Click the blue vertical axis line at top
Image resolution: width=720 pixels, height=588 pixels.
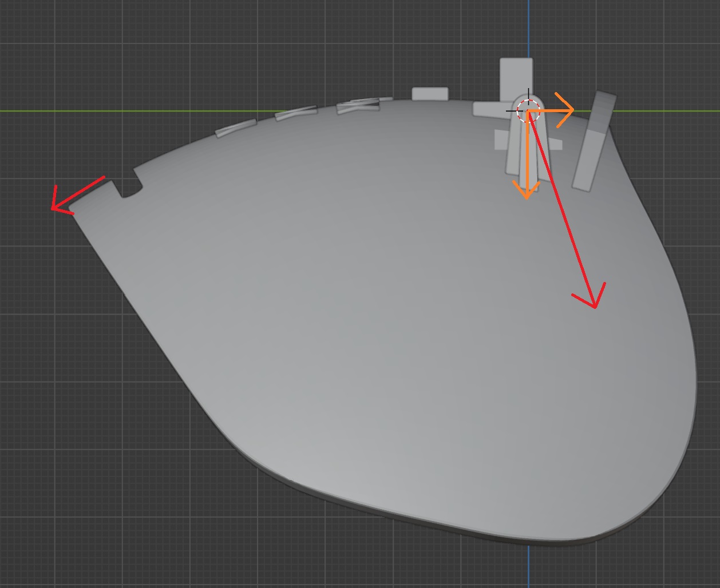click(x=528, y=29)
